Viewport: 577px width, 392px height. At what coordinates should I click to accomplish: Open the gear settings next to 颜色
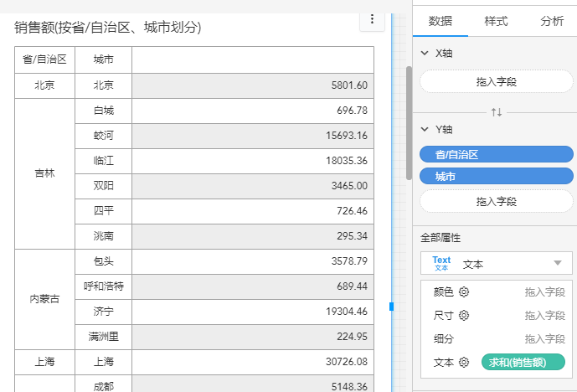(463, 292)
